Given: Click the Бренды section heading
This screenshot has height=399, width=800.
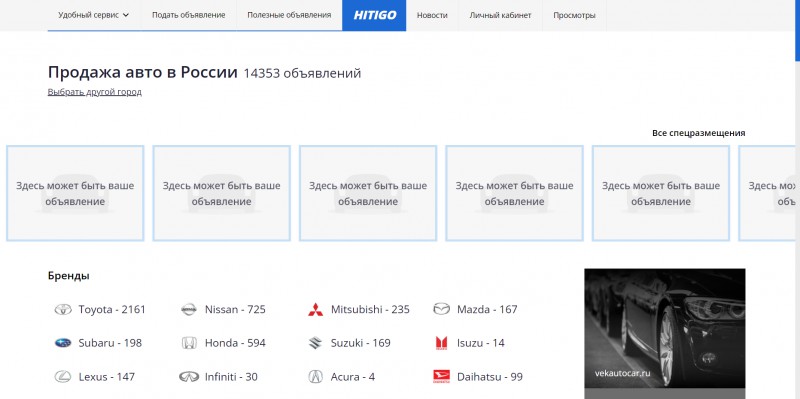Looking at the screenshot, I should click(69, 276).
